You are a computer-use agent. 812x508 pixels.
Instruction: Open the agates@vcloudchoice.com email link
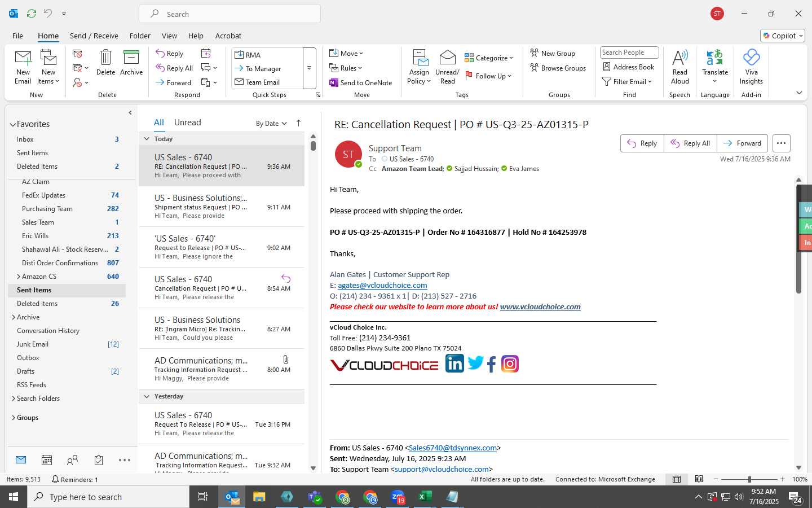(x=382, y=286)
